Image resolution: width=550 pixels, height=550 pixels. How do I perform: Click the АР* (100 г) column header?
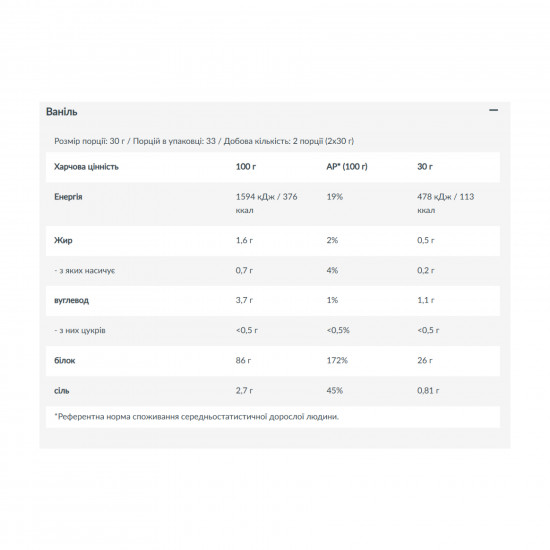(347, 167)
